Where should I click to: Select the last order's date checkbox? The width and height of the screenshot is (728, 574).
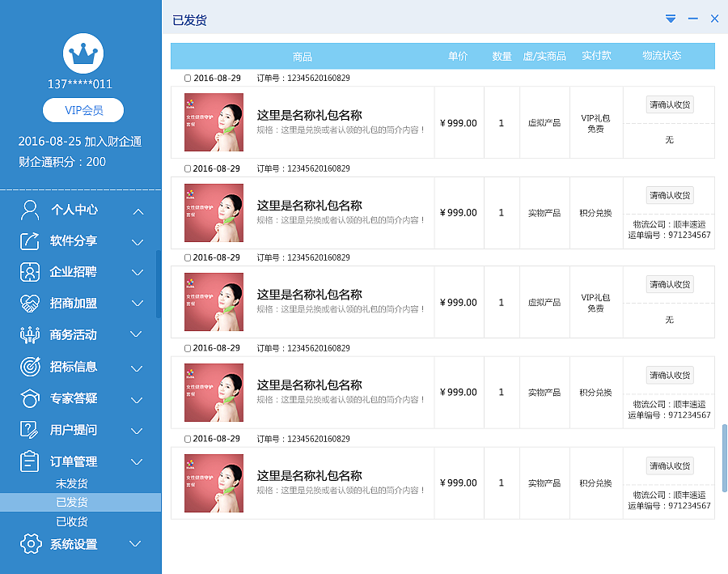(187, 438)
